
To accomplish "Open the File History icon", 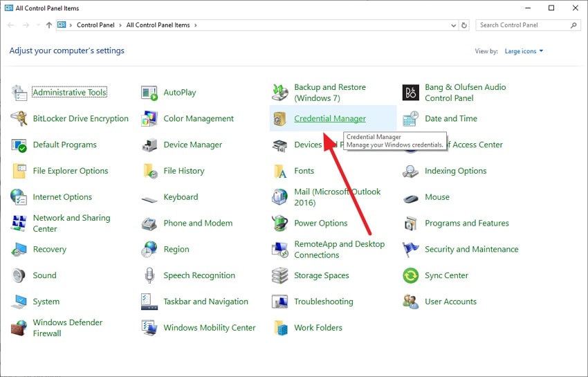I will tap(150, 171).
